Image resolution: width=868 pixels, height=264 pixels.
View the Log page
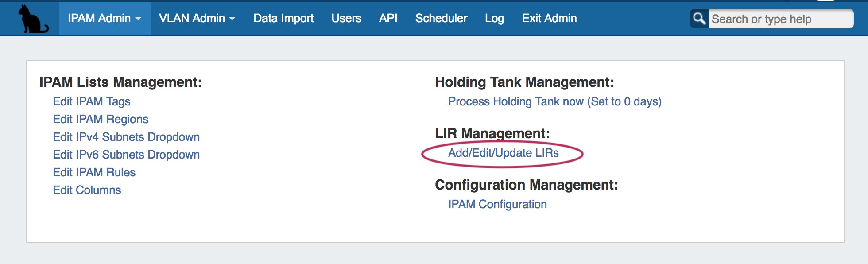[494, 18]
